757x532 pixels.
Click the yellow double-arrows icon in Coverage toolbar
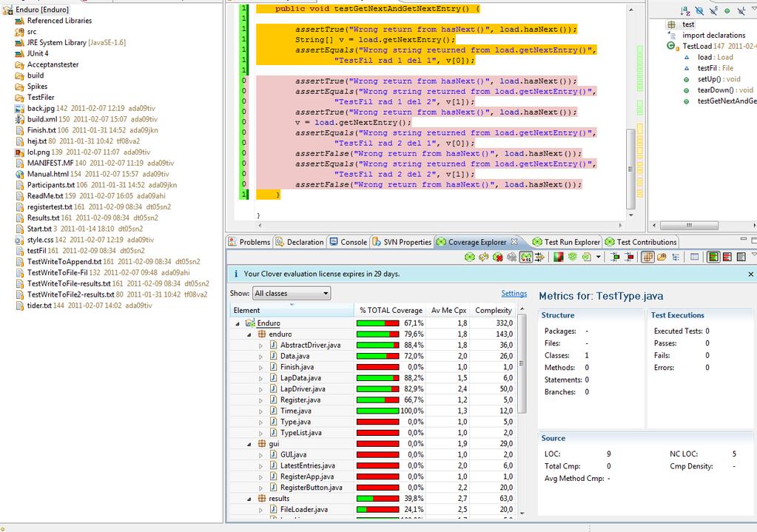tap(539, 257)
